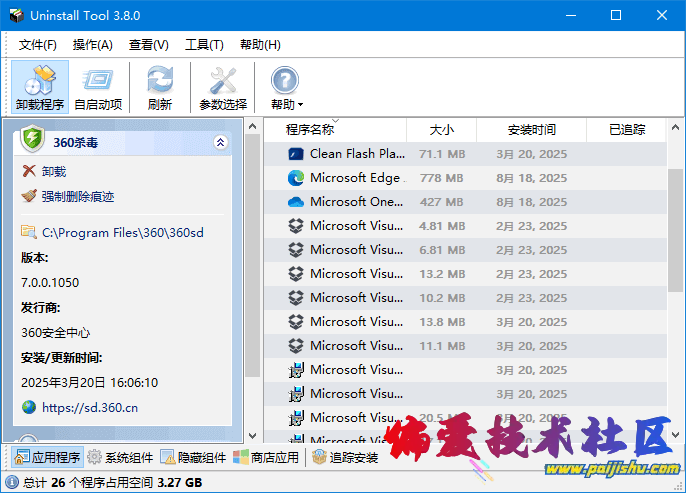Click the Clean Flash Player icon
This screenshot has height=493, width=686.
click(296, 154)
